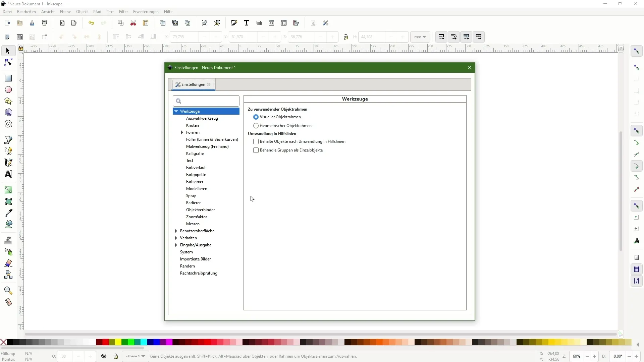
Task: Click the cut scissors icon
Action: (x=133, y=23)
